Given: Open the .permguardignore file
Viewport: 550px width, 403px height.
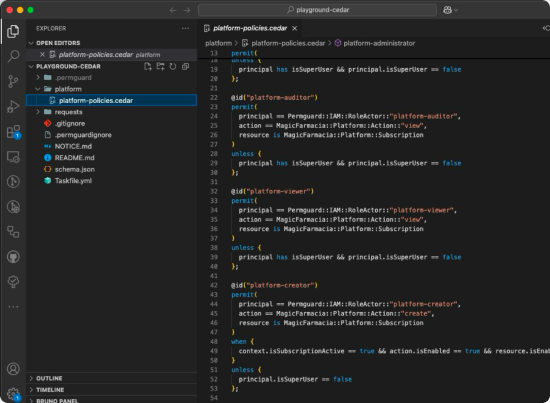Looking at the screenshot, I should 112,135.
